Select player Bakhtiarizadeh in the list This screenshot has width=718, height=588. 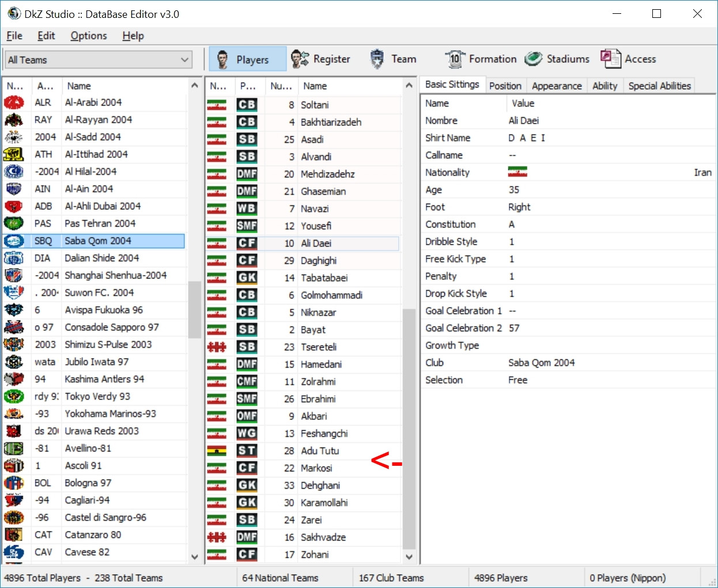tap(303, 122)
